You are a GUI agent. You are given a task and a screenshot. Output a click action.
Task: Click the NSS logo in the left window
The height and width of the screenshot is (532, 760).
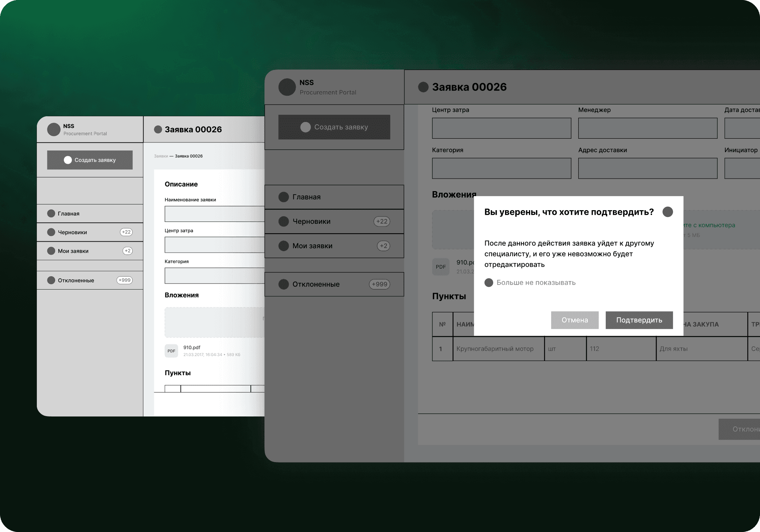54,130
